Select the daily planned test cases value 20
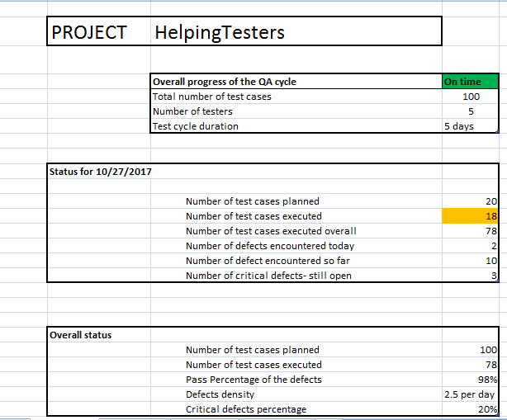The width and height of the screenshot is (507, 420). [x=470, y=201]
